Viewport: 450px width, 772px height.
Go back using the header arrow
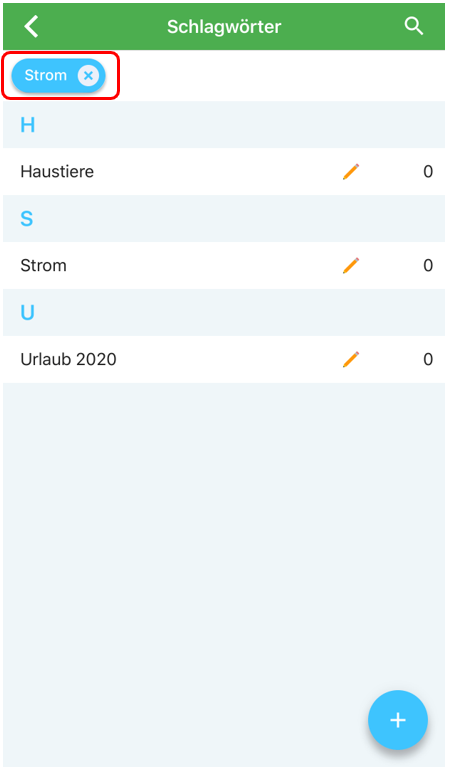32,26
